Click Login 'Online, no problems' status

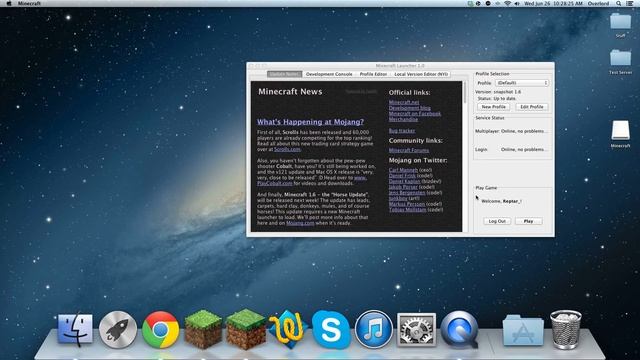pos(524,150)
